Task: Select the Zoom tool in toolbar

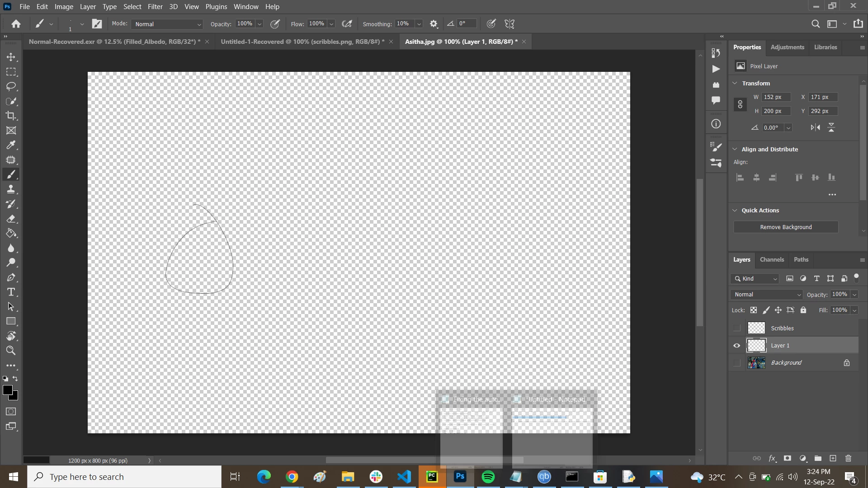Action: click(11, 351)
